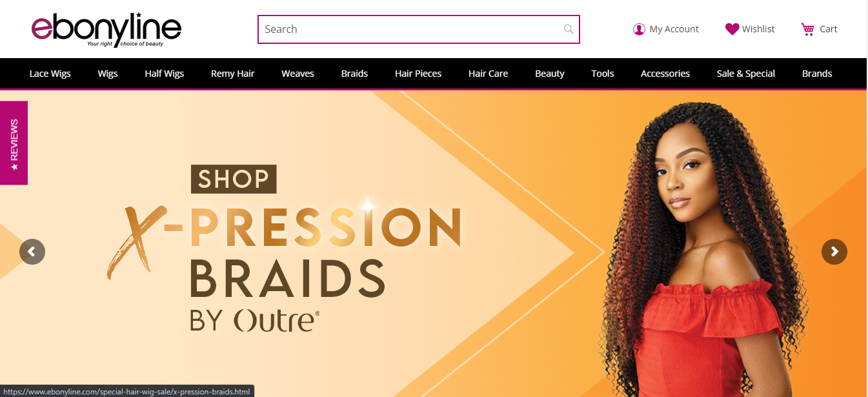
Task: Select Half Wigs in navigation
Action: pyautogui.click(x=165, y=74)
